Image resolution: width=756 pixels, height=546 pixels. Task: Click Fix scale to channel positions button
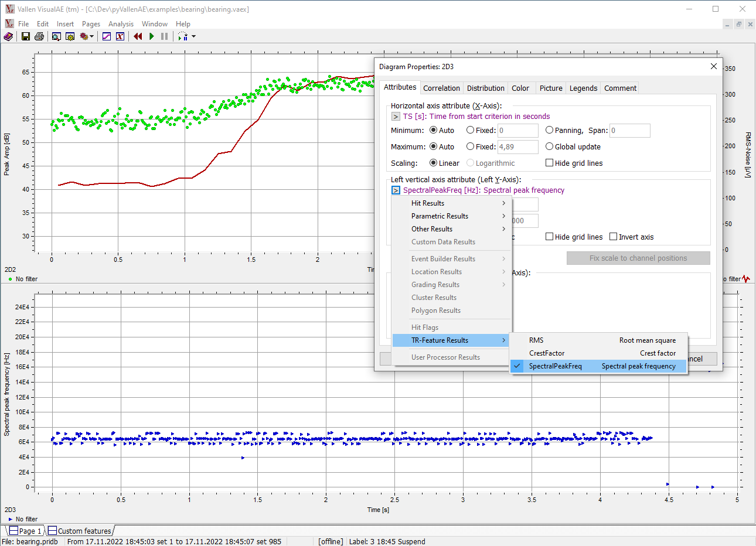point(638,258)
